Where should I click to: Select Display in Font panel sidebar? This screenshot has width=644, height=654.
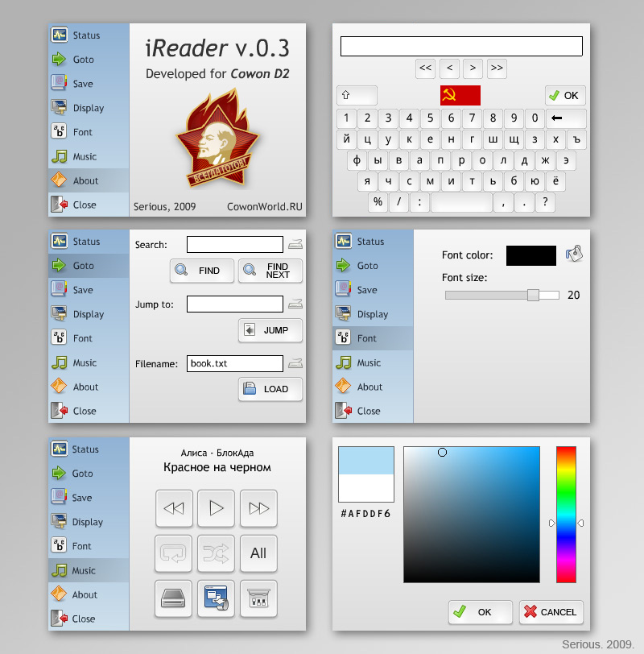pyautogui.click(x=373, y=313)
